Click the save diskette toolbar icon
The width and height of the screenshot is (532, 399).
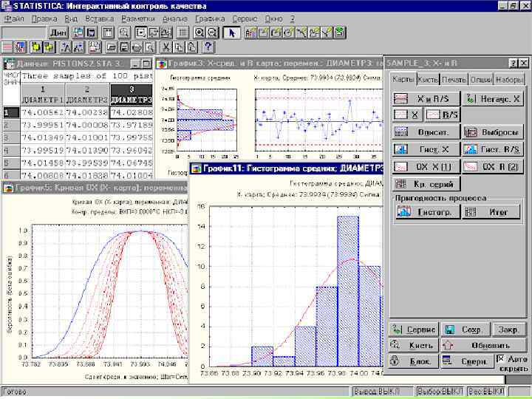click(124, 47)
